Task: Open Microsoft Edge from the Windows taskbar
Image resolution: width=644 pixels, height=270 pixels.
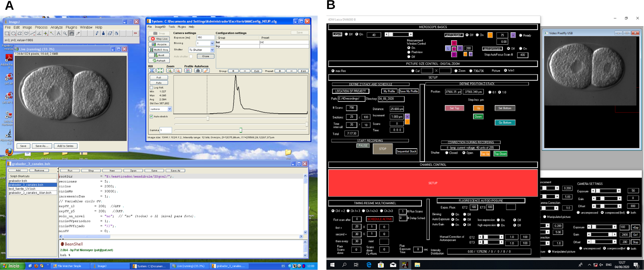Action: point(369,265)
